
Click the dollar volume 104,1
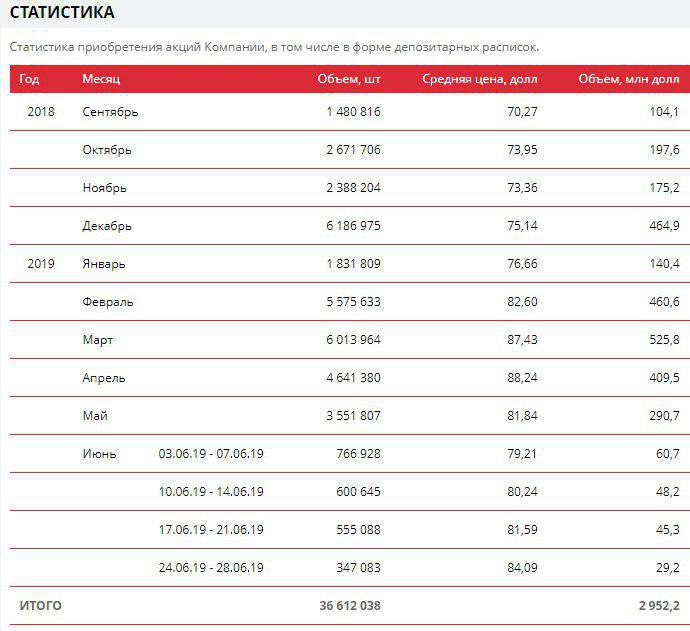tap(664, 112)
